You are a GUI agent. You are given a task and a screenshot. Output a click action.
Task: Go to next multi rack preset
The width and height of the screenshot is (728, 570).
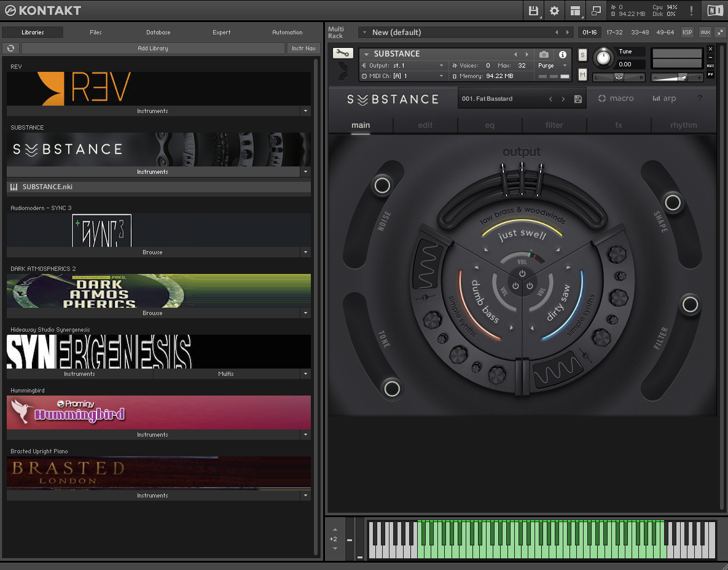click(x=567, y=33)
